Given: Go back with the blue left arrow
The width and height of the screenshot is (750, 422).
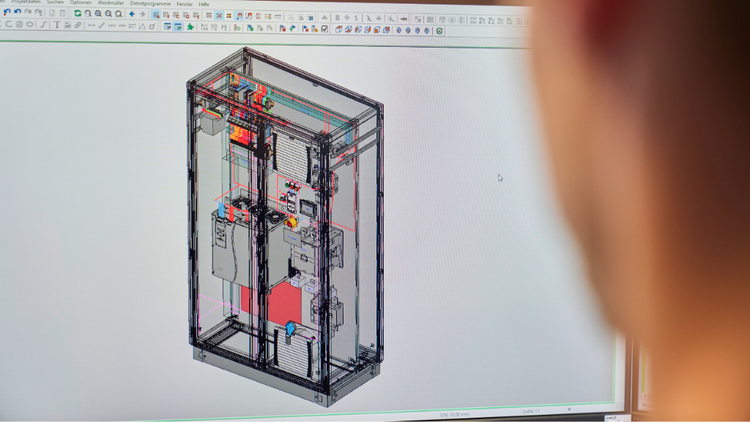Looking at the screenshot, I should point(132,14).
